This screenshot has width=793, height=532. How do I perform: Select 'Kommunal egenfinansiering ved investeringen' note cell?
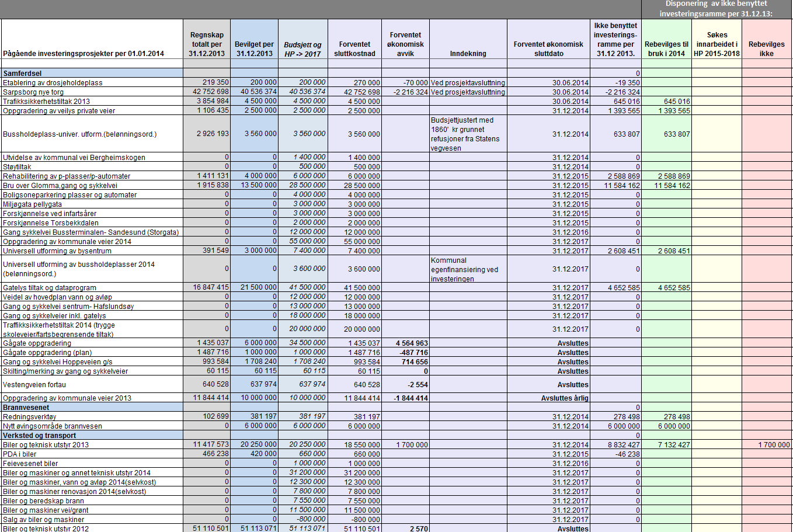[x=468, y=269]
